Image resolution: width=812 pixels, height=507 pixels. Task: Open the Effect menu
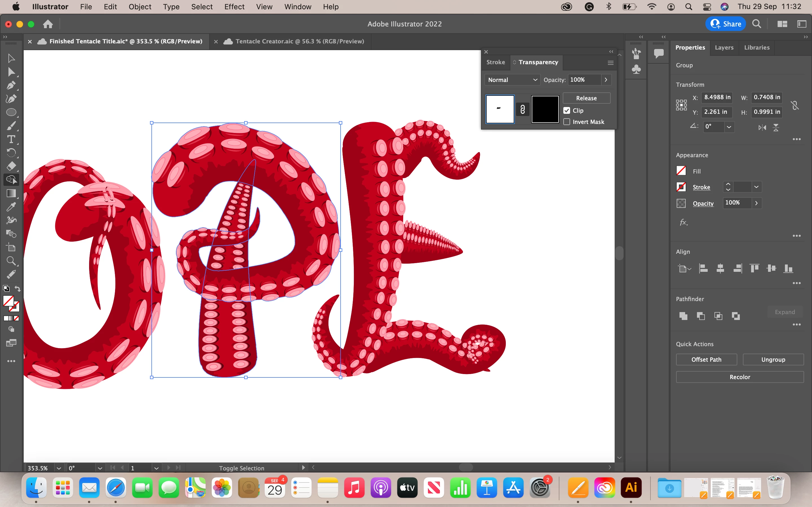(x=234, y=7)
